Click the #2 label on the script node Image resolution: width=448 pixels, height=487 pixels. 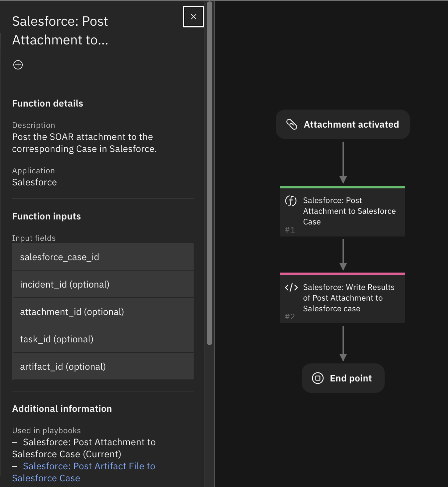point(290,317)
